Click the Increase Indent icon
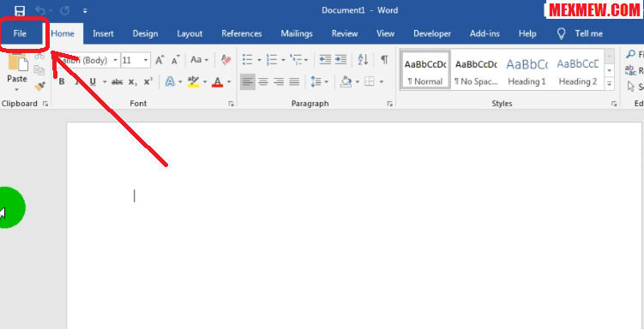This screenshot has width=644, height=329. pyautogui.click(x=341, y=60)
